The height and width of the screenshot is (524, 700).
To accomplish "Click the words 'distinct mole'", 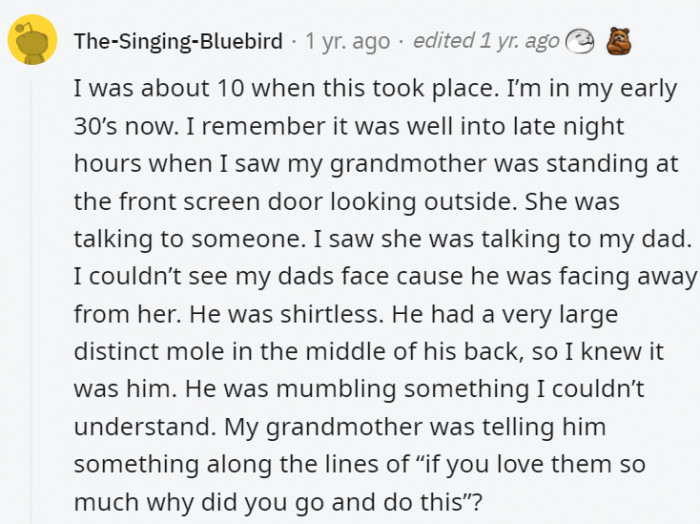I will [x=149, y=352].
